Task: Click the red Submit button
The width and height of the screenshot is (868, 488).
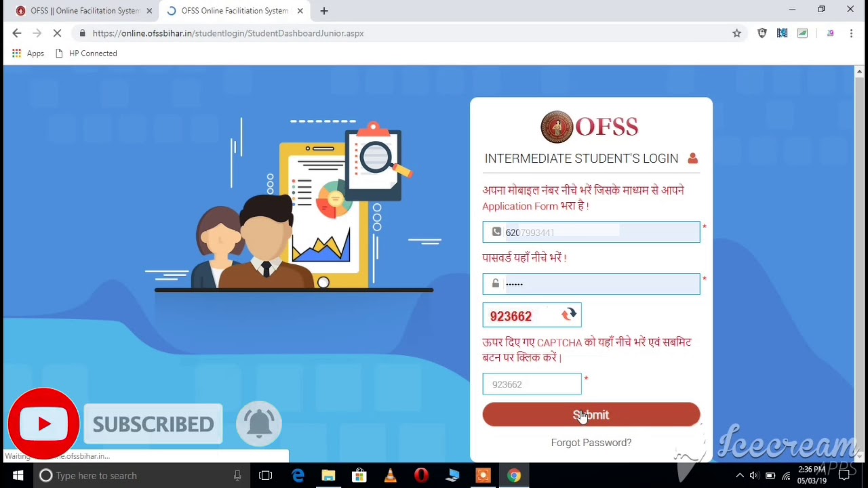Action: 591,415
